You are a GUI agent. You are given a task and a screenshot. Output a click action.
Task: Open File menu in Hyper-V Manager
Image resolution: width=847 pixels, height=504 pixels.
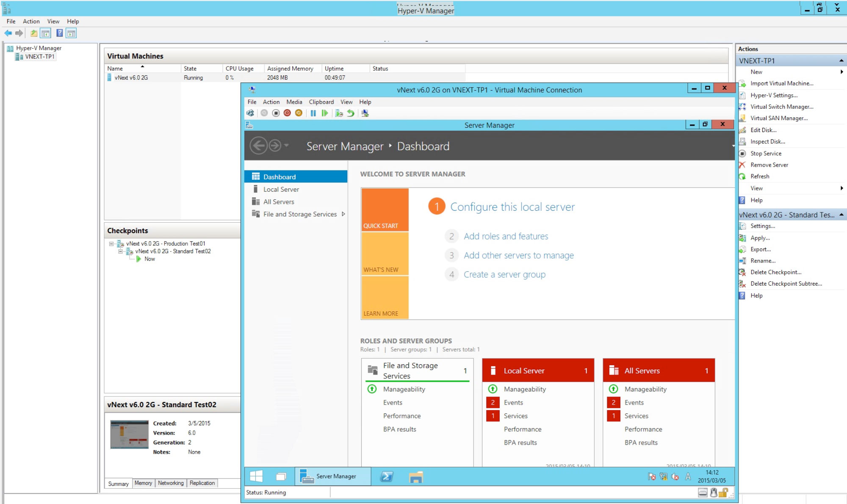[x=11, y=21]
